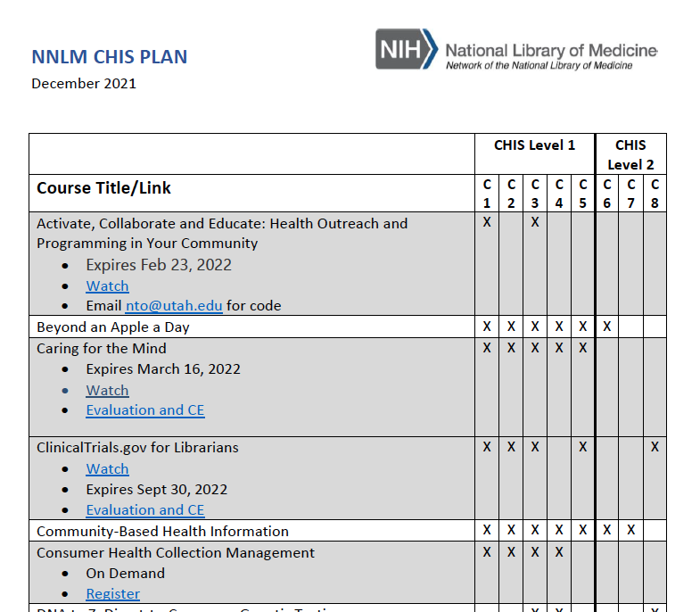Open the Watch link under ClinicalTrials.gov for Librarians
700x612 pixels.
107,469
